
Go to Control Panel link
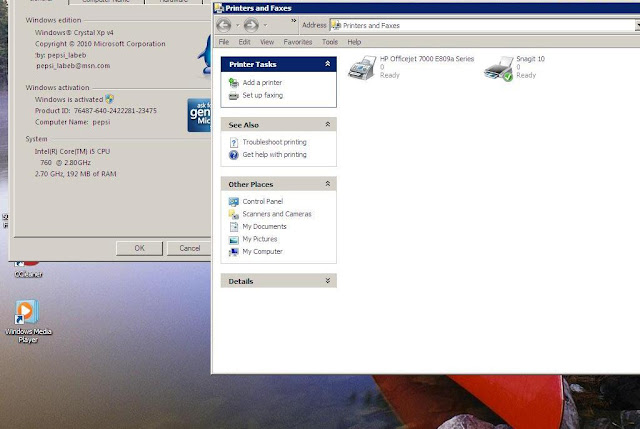coord(262,201)
